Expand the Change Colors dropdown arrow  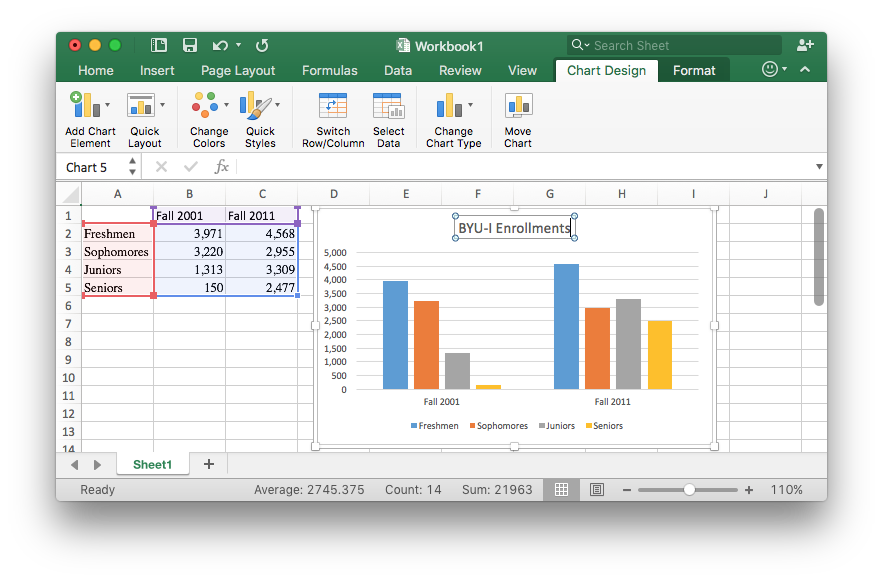tap(226, 105)
